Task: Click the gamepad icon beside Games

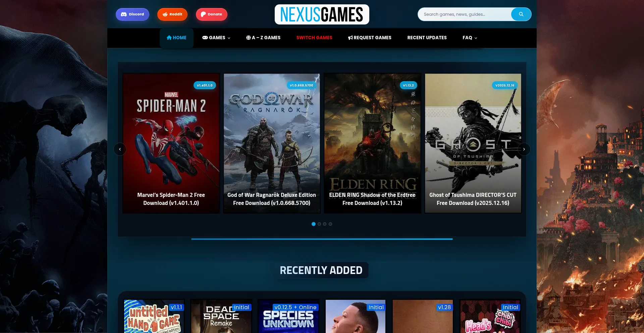Action: pyautogui.click(x=205, y=38)
